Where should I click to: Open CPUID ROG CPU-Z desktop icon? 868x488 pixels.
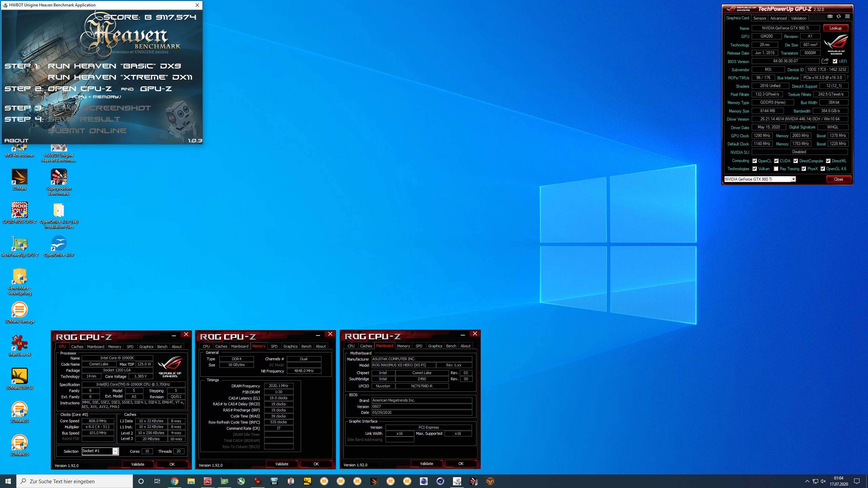[x=20, y=213]
